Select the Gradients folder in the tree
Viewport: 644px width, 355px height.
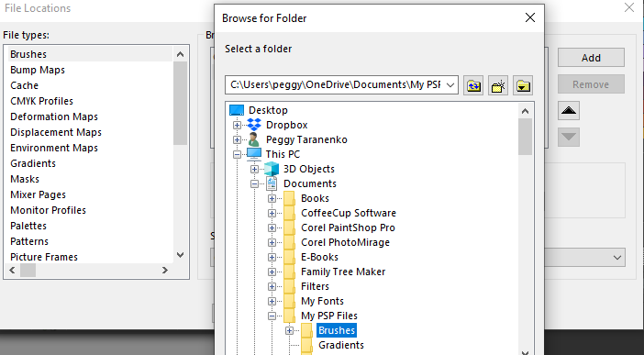[x=341, y=345]
